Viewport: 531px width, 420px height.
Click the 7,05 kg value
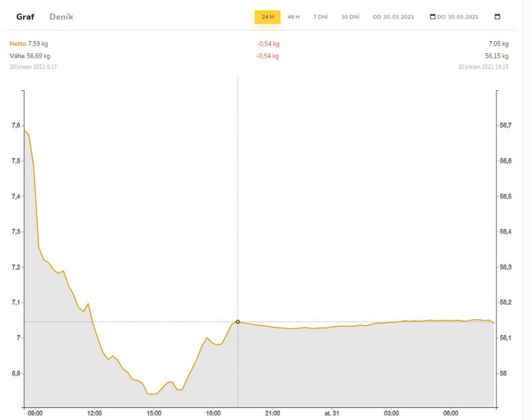498,44
